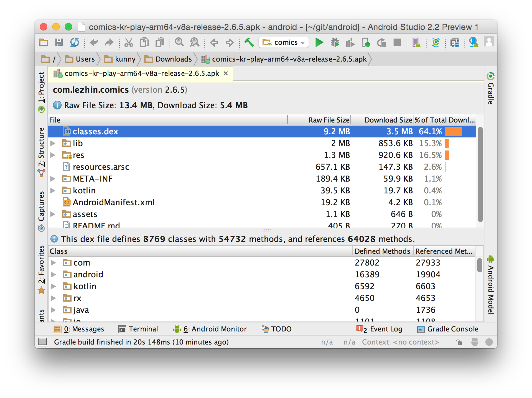Open the Project Structure icon

pyautogui.click(x=455, y=42)
